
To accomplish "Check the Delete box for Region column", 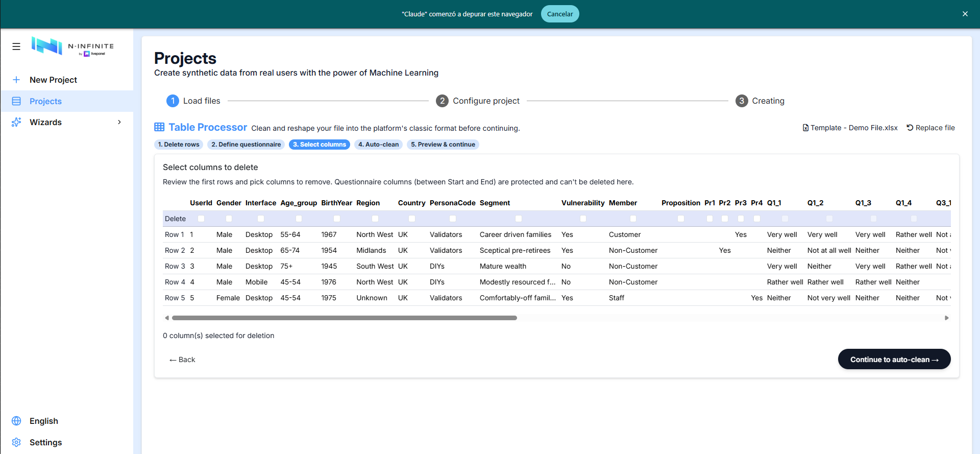I will click(375, 219).
